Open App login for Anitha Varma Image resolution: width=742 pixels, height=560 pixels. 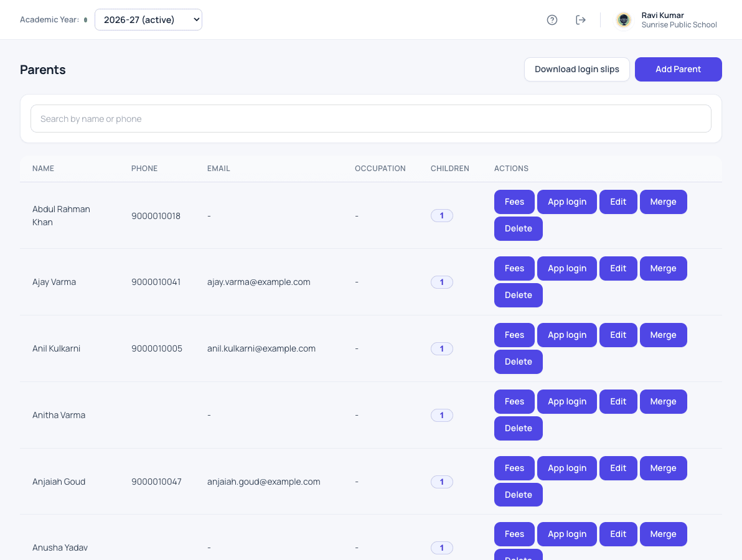(x=567, y=401)
